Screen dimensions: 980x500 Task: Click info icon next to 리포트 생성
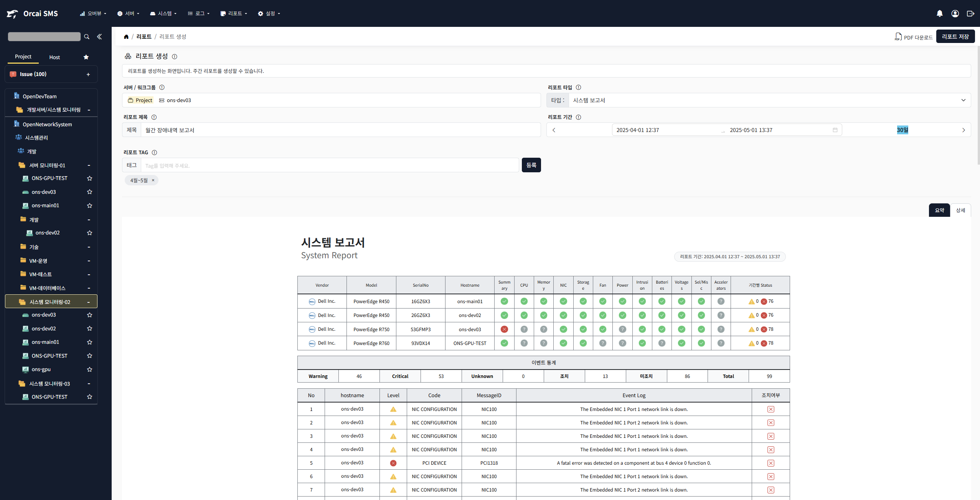click(x=175, y=56)
